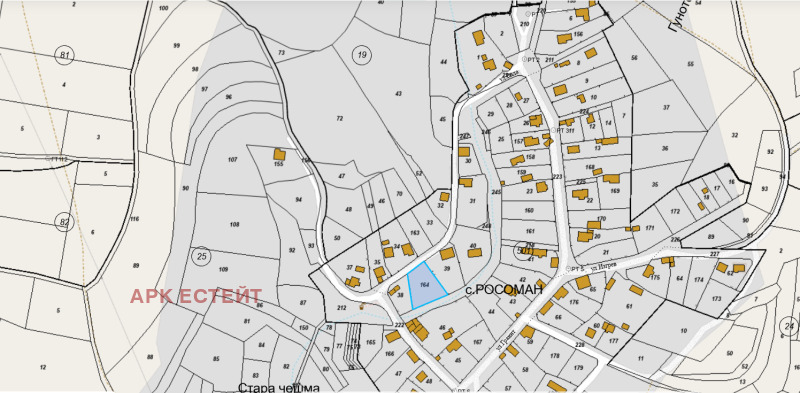The image size is (800, 393).
Task: Select parcel number 166
Action: tap(390, 354)
